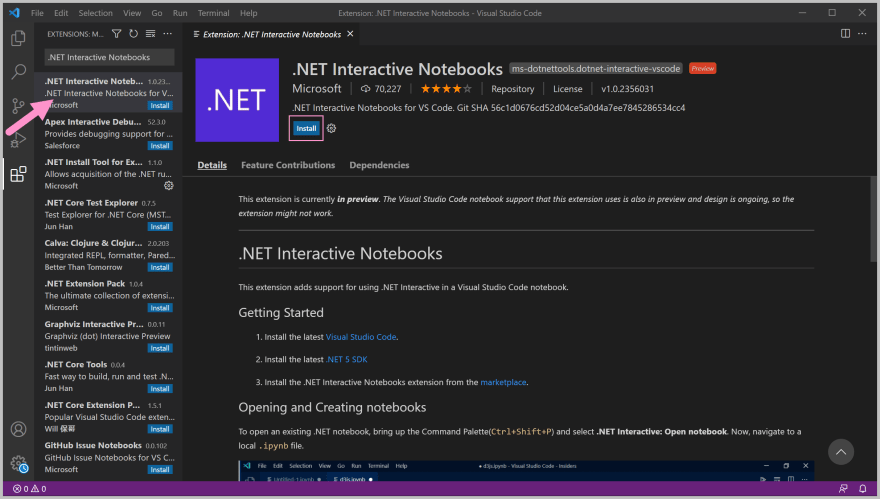This screenshot has width=880, height=499.
Task: Open the feedback icon in status bar
Action: coord(843,489)
